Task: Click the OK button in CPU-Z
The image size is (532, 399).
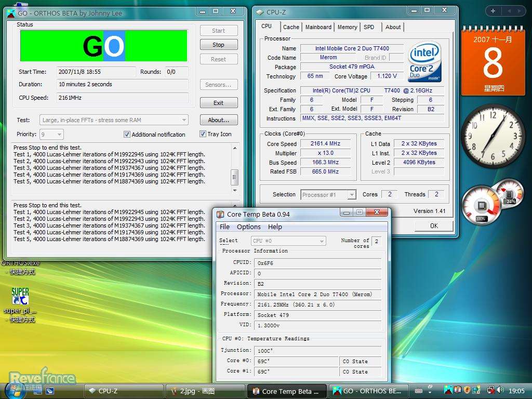Action: point(434,226)
